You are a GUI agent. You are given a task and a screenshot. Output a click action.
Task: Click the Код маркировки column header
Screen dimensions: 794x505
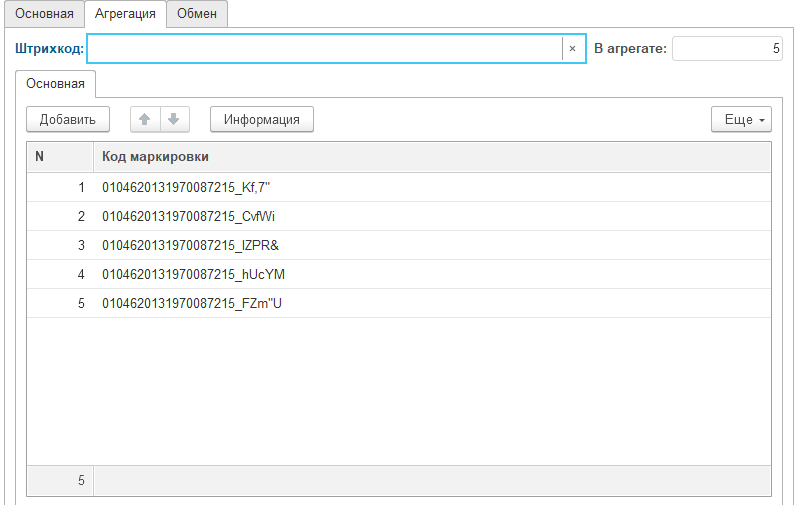coord(155,157)
